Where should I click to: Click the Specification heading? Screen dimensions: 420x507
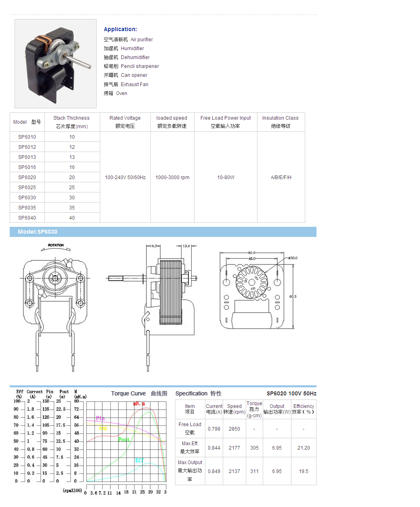[x=198, y=393]
